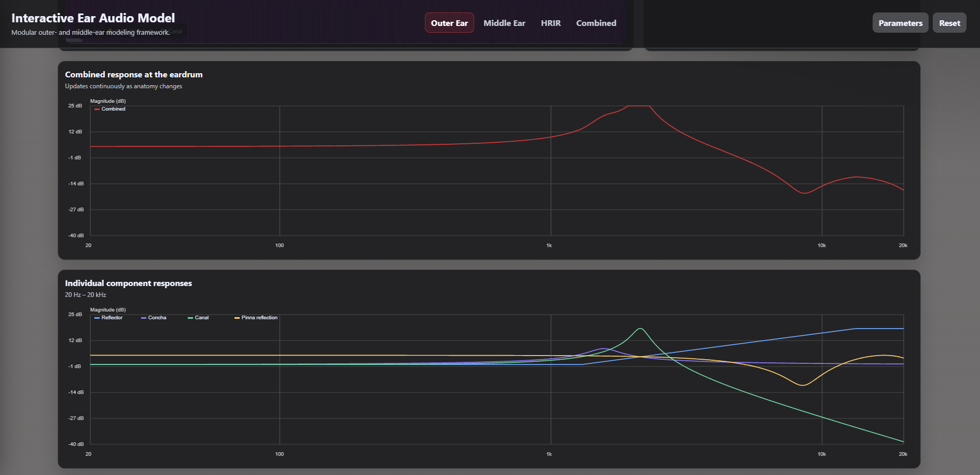This screenshot has width=980, height=475.
Task: Click 'Modular outer- and middle-ear modeling framework' subtitle
Action: point(91,32)
